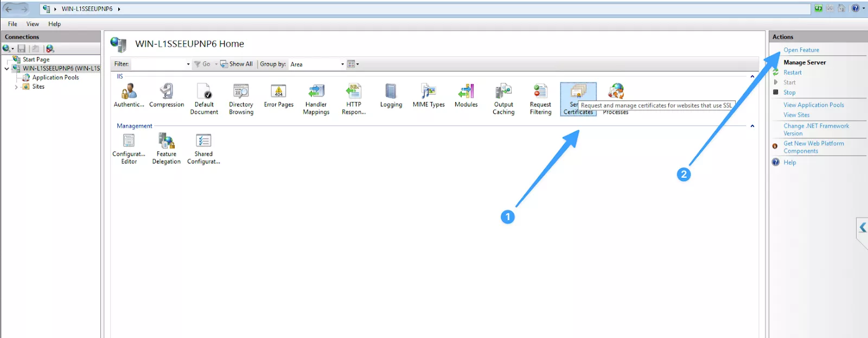
Task: Open Directory Browsing feature
Action: [241, 92]
